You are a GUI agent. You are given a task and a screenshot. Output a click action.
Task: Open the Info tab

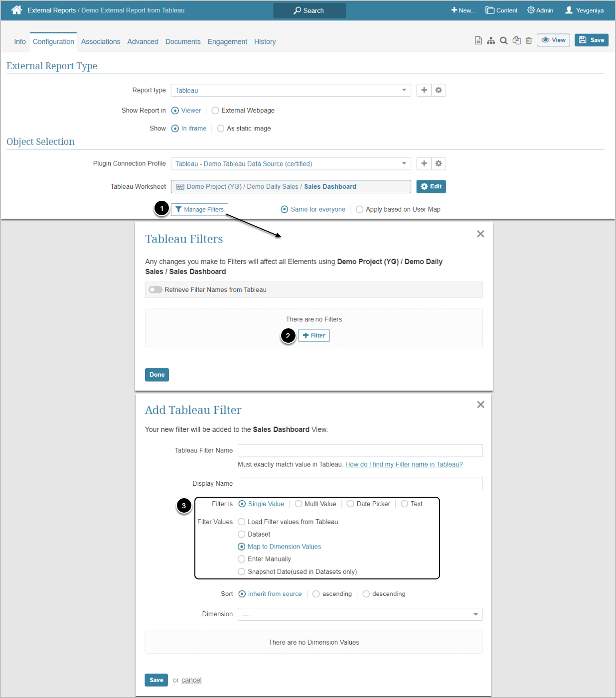(20, 42)
